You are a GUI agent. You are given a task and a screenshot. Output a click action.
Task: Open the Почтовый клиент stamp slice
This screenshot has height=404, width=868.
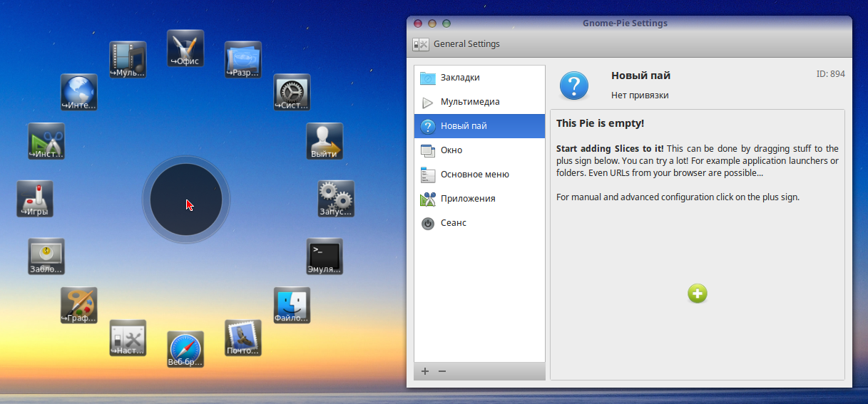tap(243, 338)
